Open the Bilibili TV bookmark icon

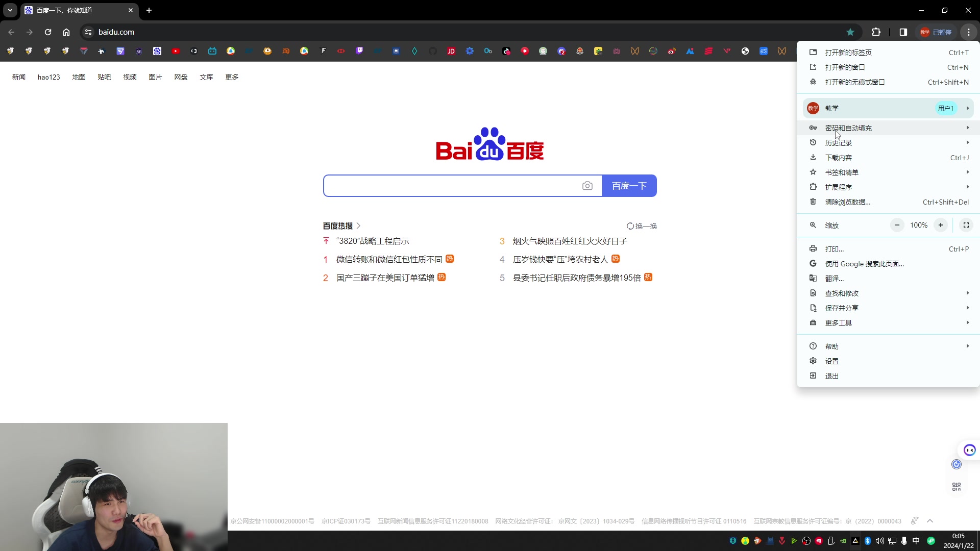(212, 51)
